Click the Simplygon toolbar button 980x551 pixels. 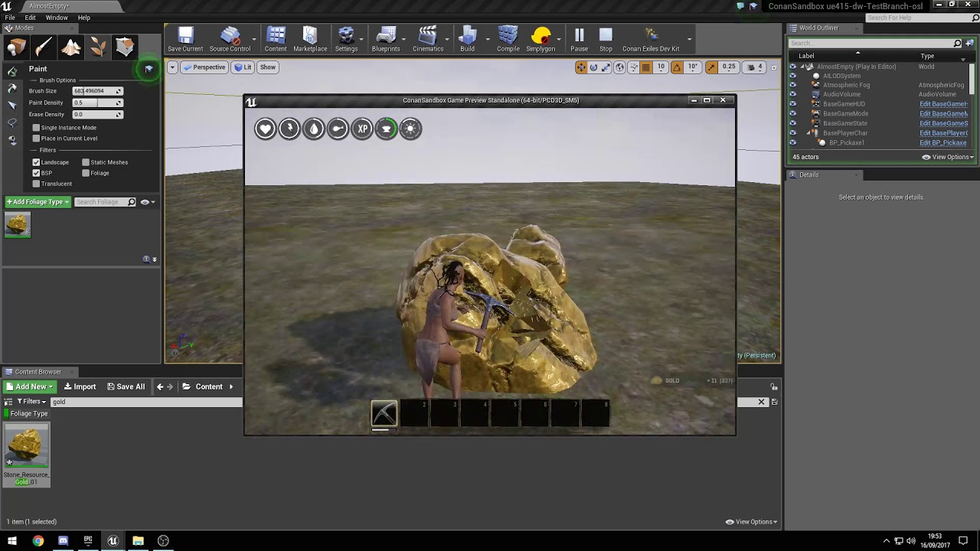541,40
